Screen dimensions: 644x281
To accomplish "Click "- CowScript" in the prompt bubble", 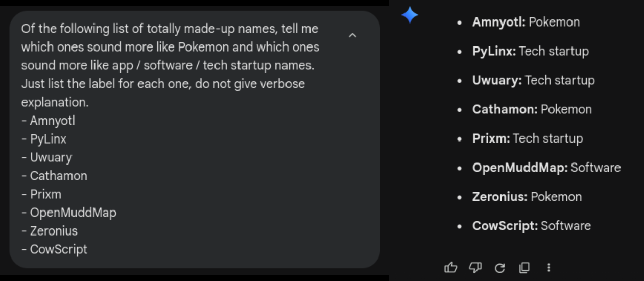I will 55,249.
